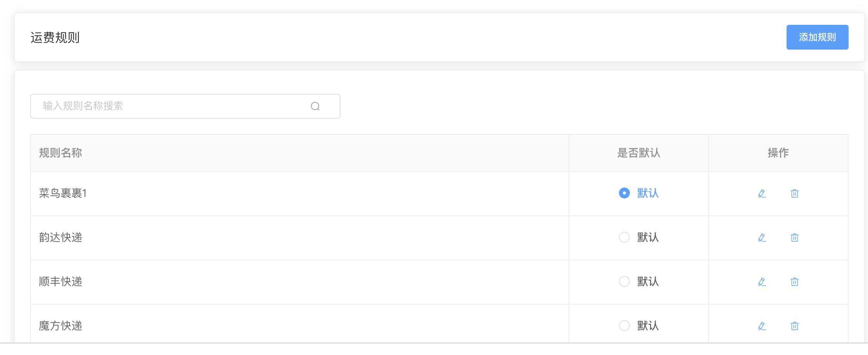Select the 菜鸟裹裹1 rule name text
The image size is (868, 355).
click(63, 193)
